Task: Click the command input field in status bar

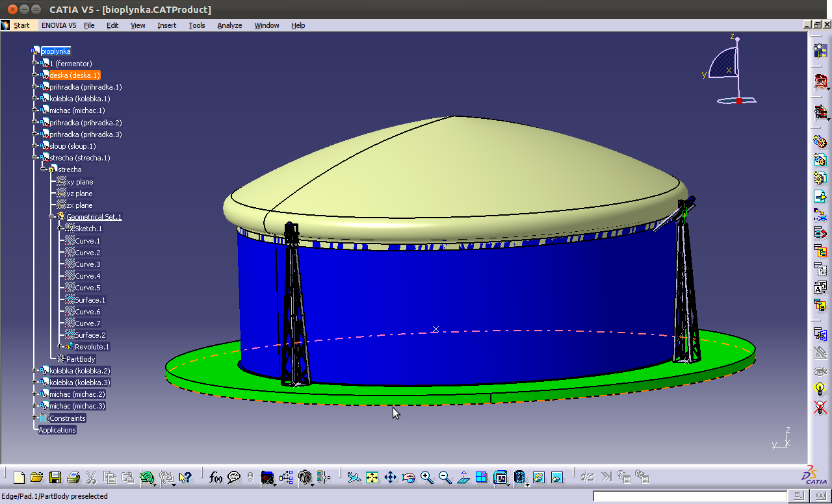Action: pyautogui.click(x=690, y=496)
